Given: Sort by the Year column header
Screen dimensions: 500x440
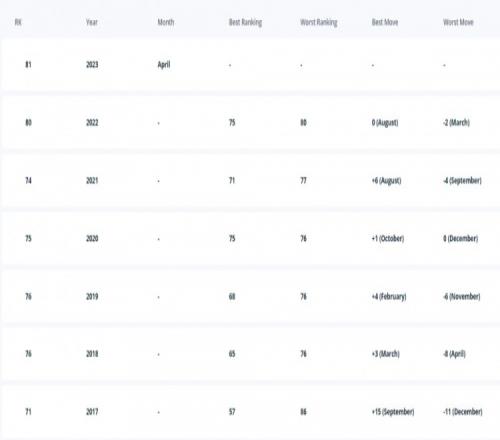Looking at the screenshot, I should 92,22.
